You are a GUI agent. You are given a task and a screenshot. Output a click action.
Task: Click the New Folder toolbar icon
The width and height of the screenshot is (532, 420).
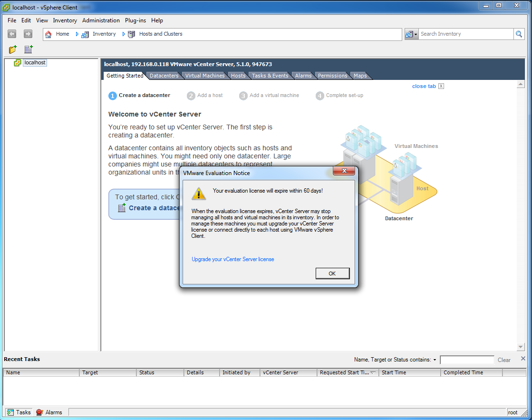click(x=12, y=49)
